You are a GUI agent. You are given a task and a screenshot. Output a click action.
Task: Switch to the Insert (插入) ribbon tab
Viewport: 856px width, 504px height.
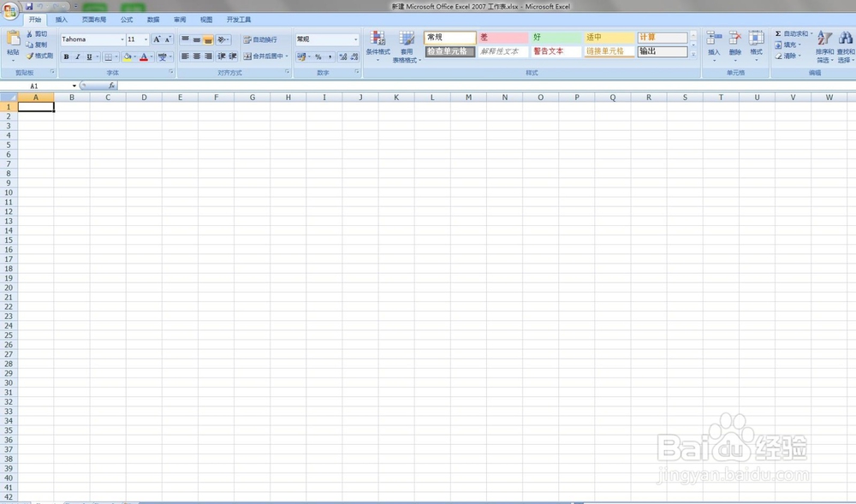(x=61, y=20)
